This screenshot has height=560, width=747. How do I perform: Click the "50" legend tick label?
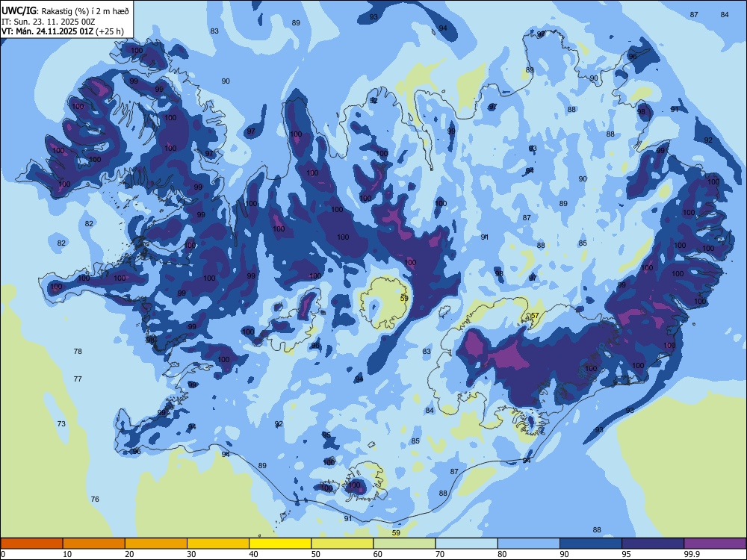[316, 554]
